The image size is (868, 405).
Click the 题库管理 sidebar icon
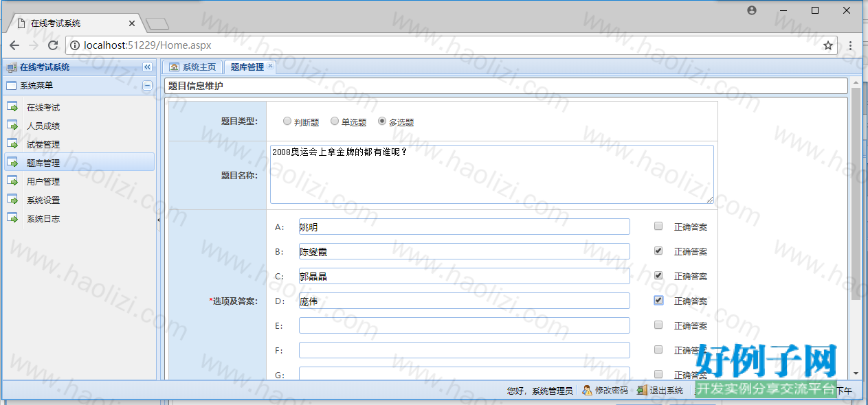(12, 163)
